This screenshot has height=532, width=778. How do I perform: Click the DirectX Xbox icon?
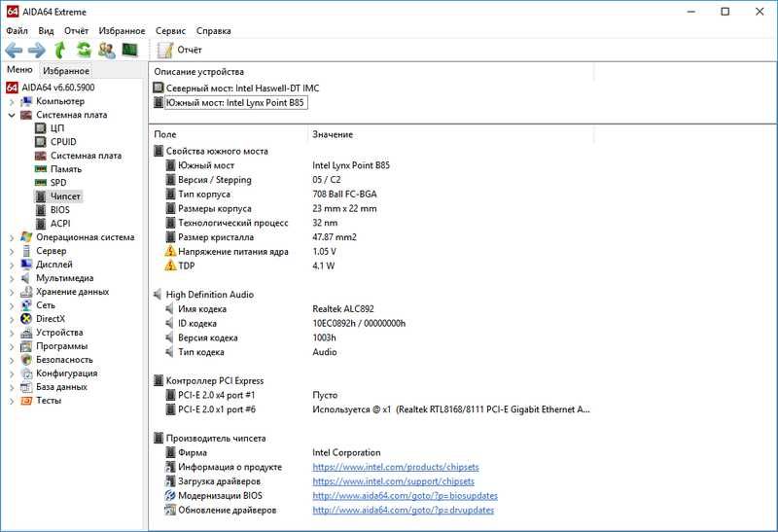26,319
